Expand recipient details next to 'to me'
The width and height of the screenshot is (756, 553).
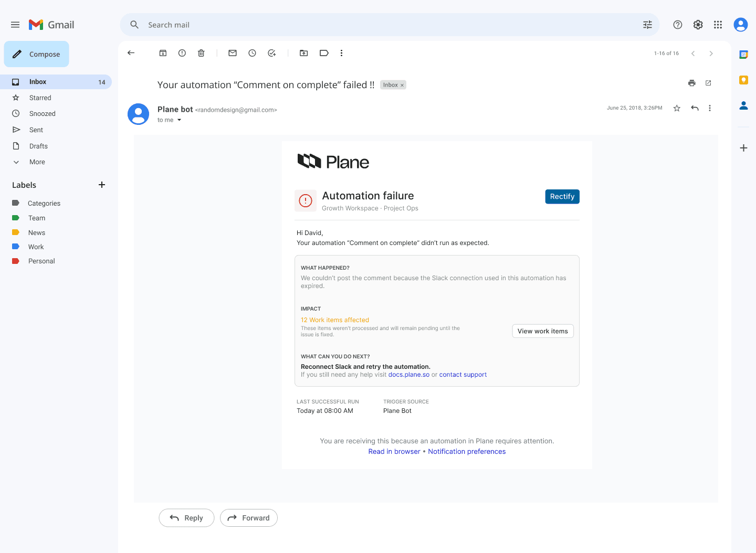179,120
